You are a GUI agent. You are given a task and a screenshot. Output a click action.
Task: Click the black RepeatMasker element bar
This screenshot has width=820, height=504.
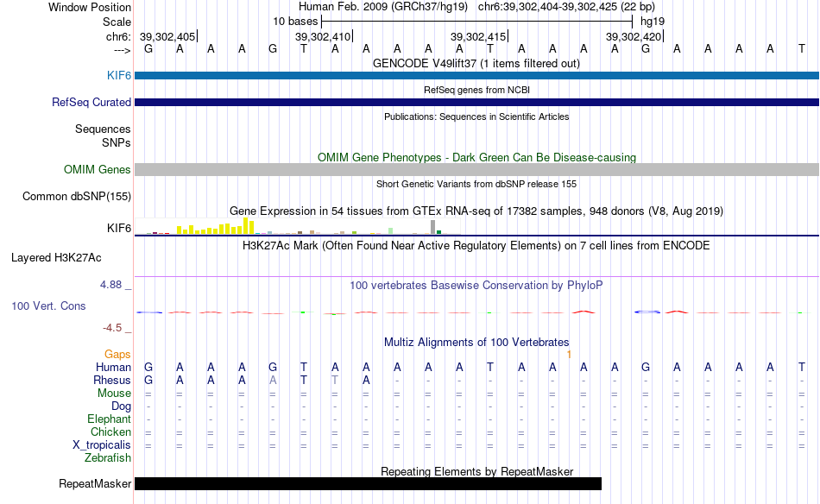(x=369, y=483)
